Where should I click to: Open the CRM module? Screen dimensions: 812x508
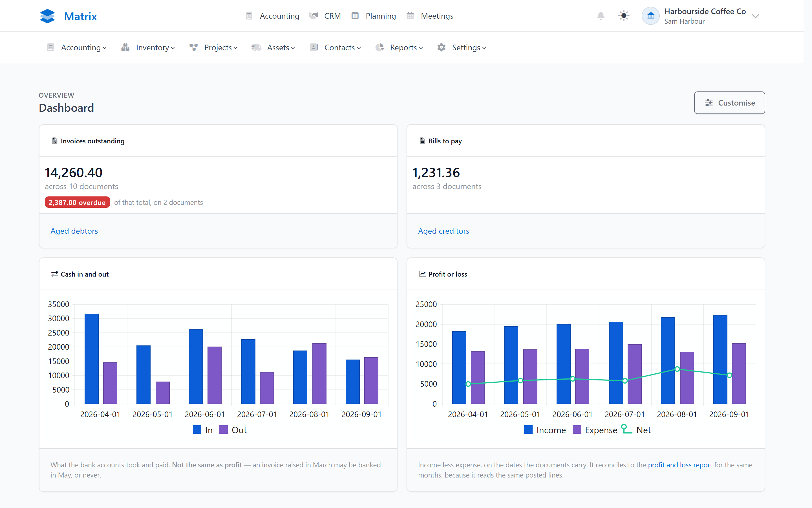[325, 16]
